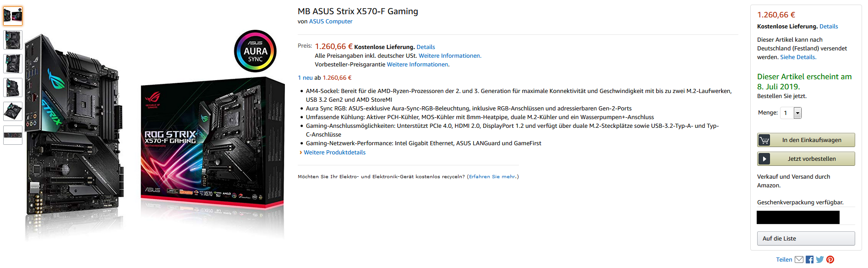Expand Weitere Produktdetails
The image size is (868, 268).
click(335, 152)
